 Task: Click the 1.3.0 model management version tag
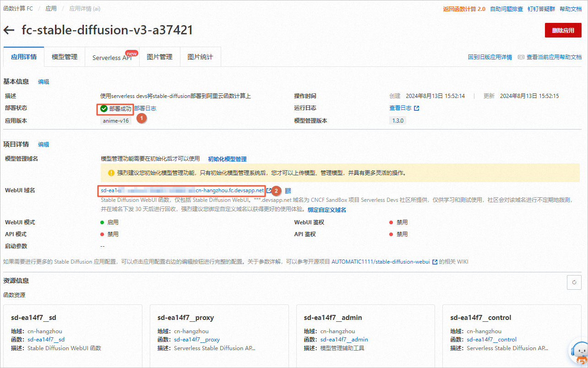click(x=397, y=121)
